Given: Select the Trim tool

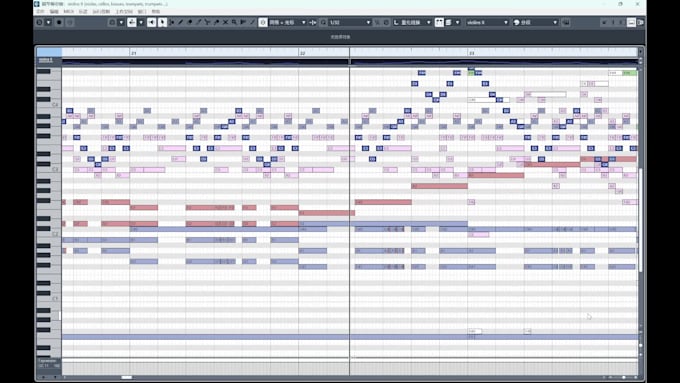Looking at the screenshot, I should [199, 22].
